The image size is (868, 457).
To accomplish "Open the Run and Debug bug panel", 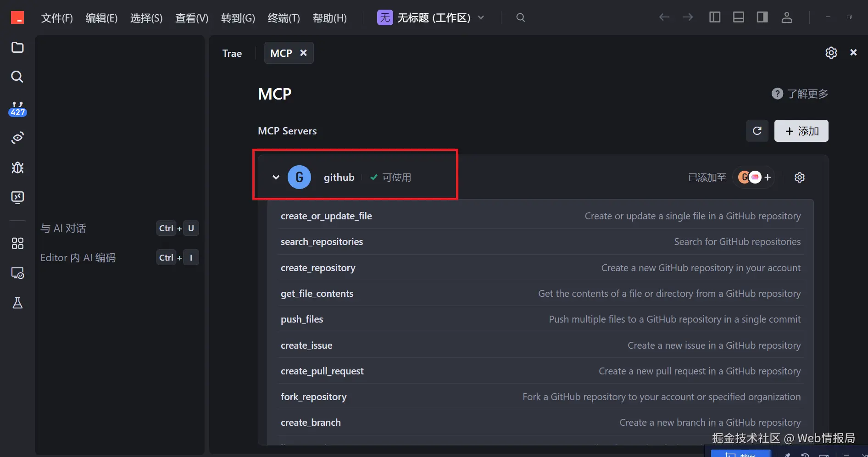I will 17,167.
